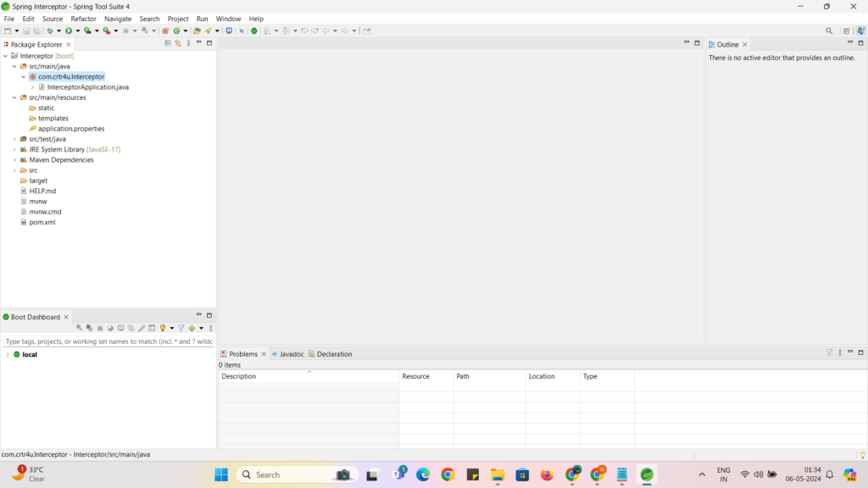The image size is (868, 488).
Task: Minimize the Outline panel
Action: pyautogui.click(x=850, y=42)
